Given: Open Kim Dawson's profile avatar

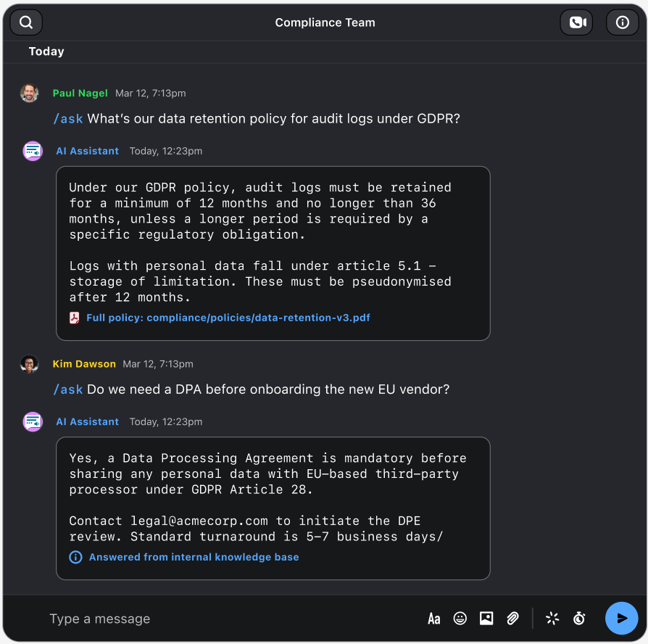Looking at the screenshot, I should 30,364.
